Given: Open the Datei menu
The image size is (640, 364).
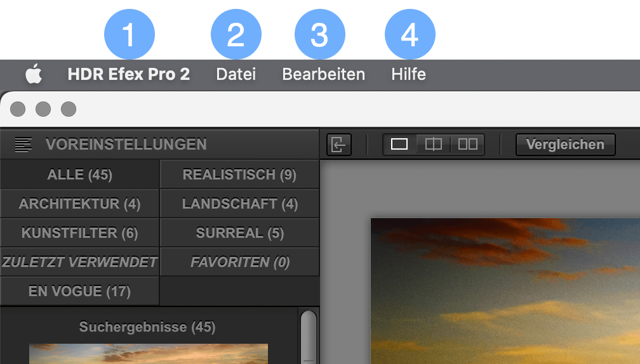Looking at the screenshot, I should pos(236,74).
